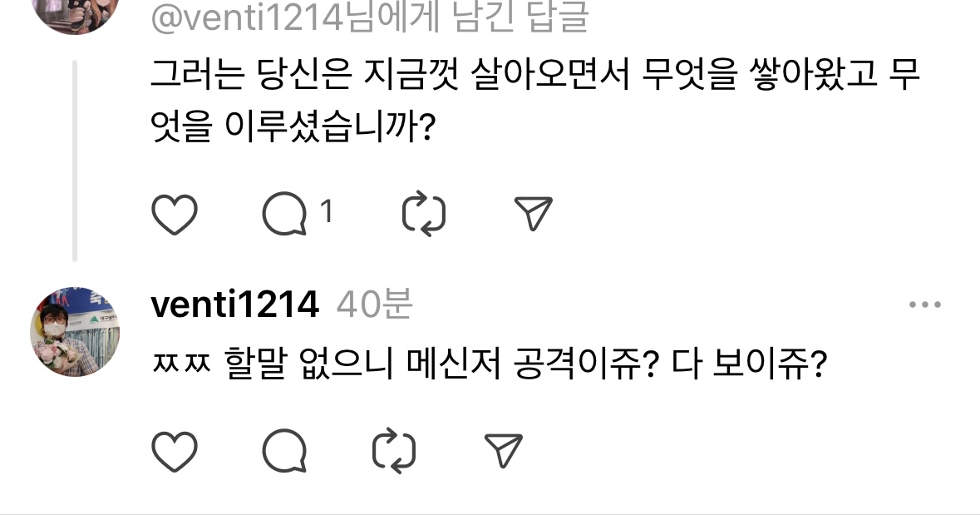Open comments on the top reply

click(x=283, y=215)
